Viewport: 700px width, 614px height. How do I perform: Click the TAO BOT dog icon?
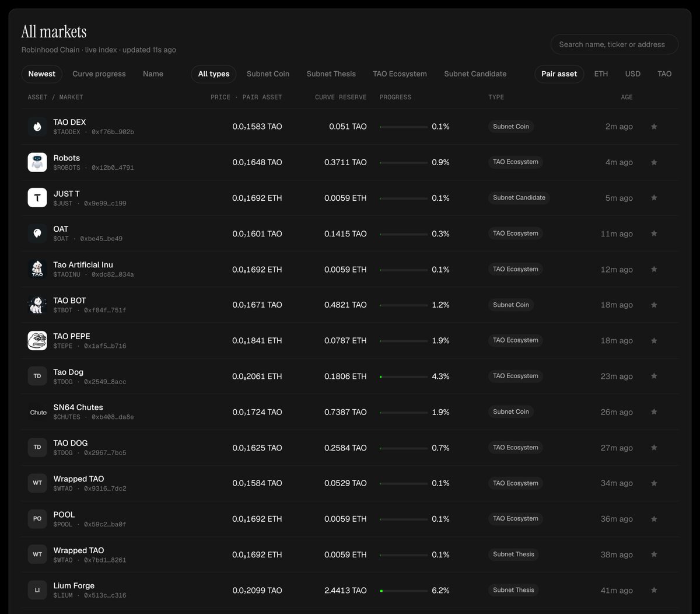(37, 305)
